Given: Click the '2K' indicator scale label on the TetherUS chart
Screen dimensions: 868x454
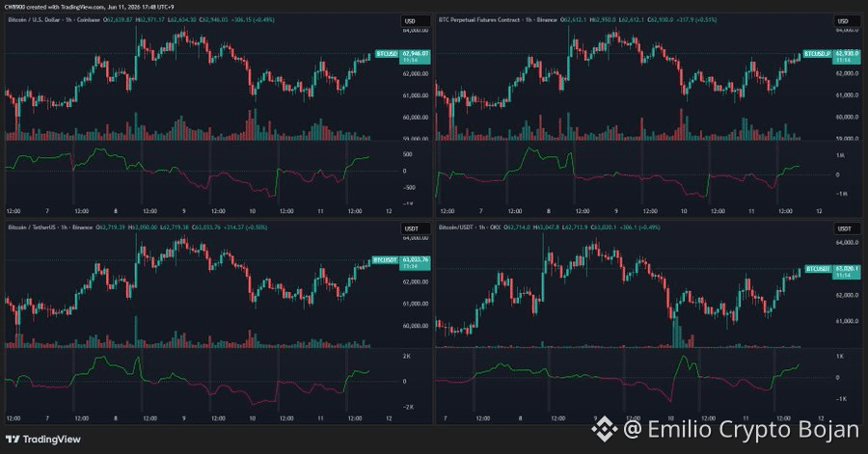Looking at the screenshot, I should [x=407, y=357].
